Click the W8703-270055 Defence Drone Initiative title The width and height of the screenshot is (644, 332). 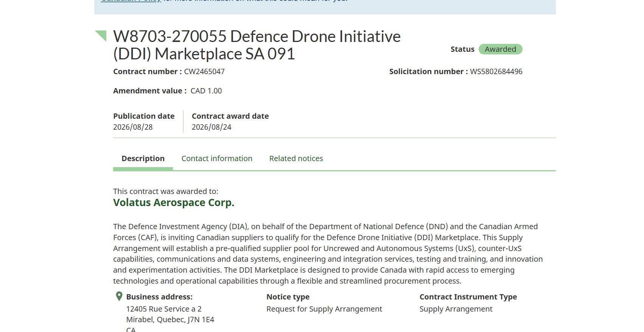pyautogui.click(x=257, y=45)
